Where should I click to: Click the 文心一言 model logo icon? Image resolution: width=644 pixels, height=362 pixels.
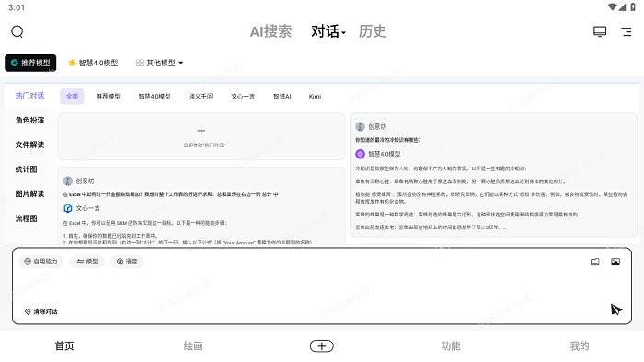click(x=68, y=208)
